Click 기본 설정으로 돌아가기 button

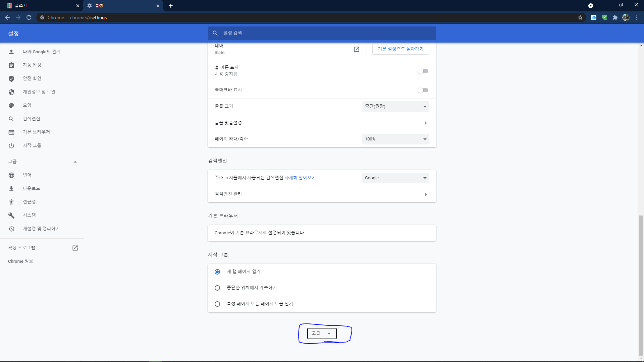400,49
